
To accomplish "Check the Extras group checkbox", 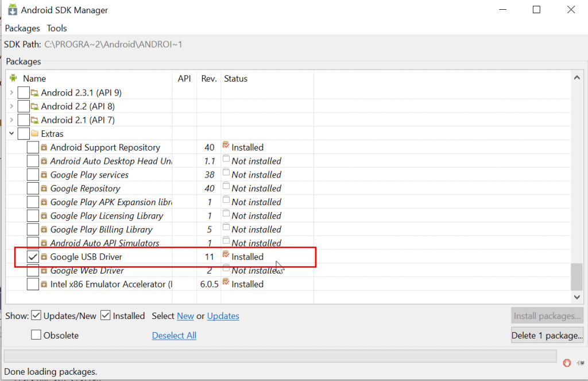I will point(24,134).
